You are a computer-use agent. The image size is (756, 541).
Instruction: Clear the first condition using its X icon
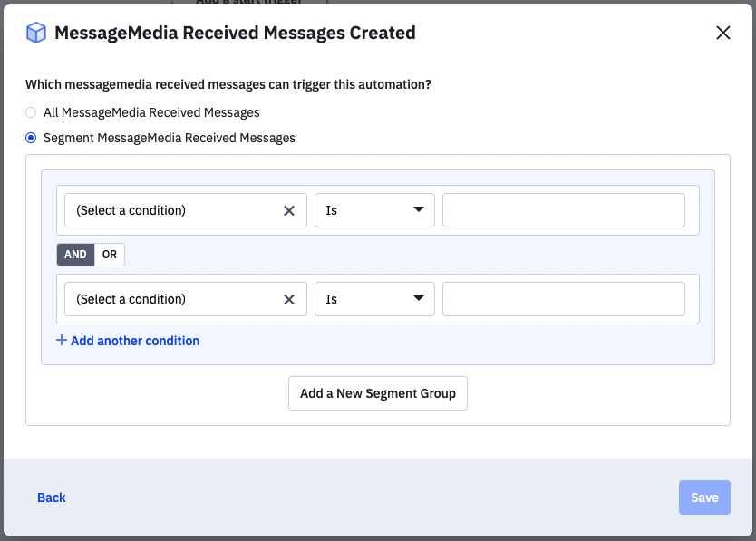coord(288,209)
